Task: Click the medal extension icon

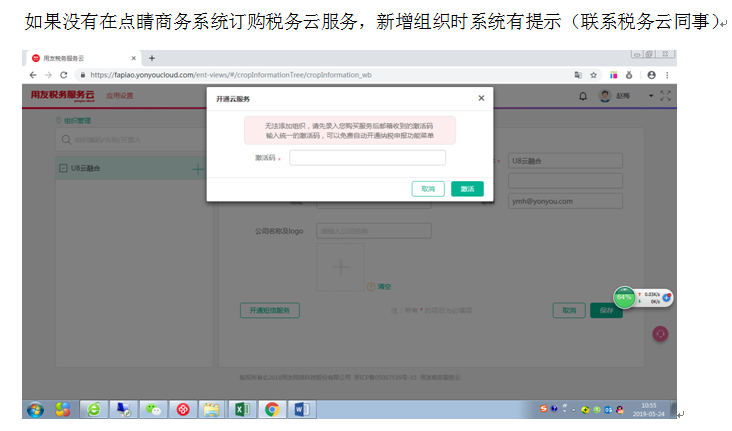Action: pos(629,75)
